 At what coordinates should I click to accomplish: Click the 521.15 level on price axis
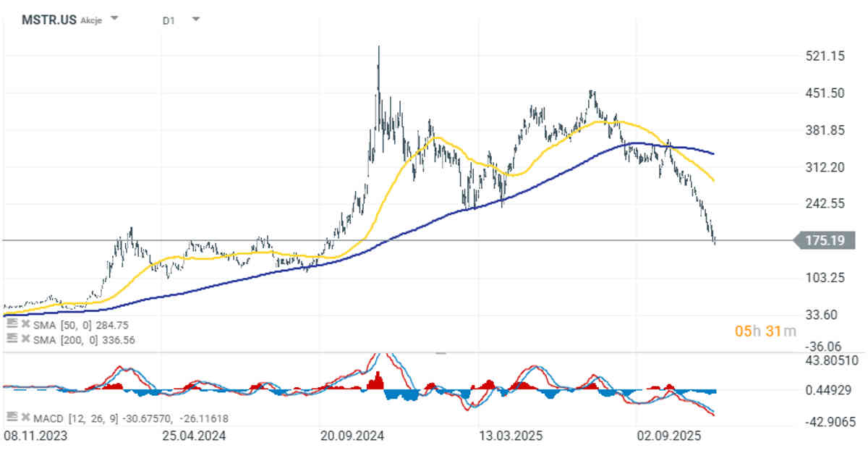tap(825, 56)
